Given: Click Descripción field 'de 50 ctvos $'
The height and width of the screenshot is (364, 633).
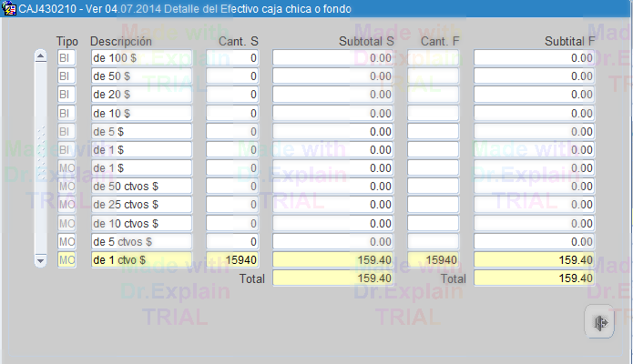Looking at the screenshot, I should (x=141, y=187).
